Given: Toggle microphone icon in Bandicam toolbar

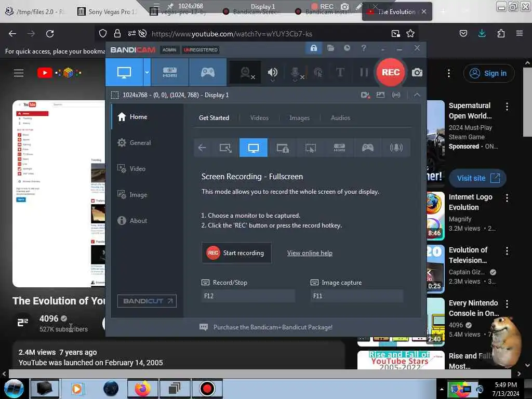Looking at the screenshot, I should (296, 73).
